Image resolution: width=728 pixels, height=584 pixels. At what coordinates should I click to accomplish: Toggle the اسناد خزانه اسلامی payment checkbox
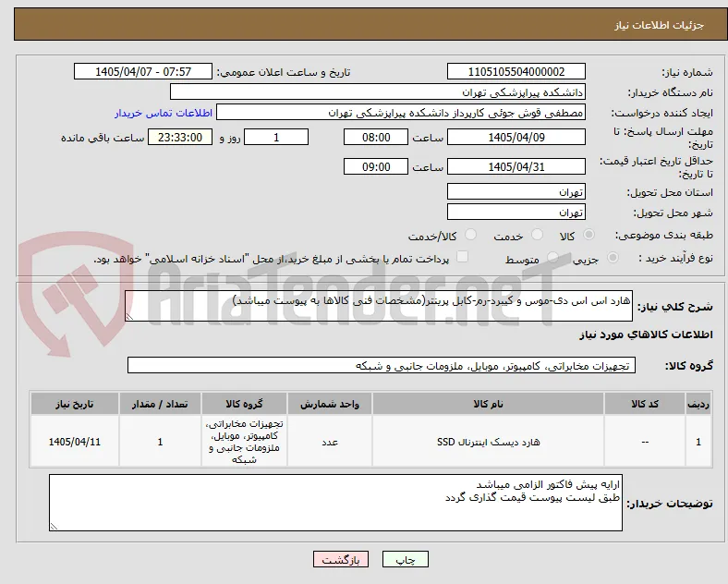coord(462,257)
